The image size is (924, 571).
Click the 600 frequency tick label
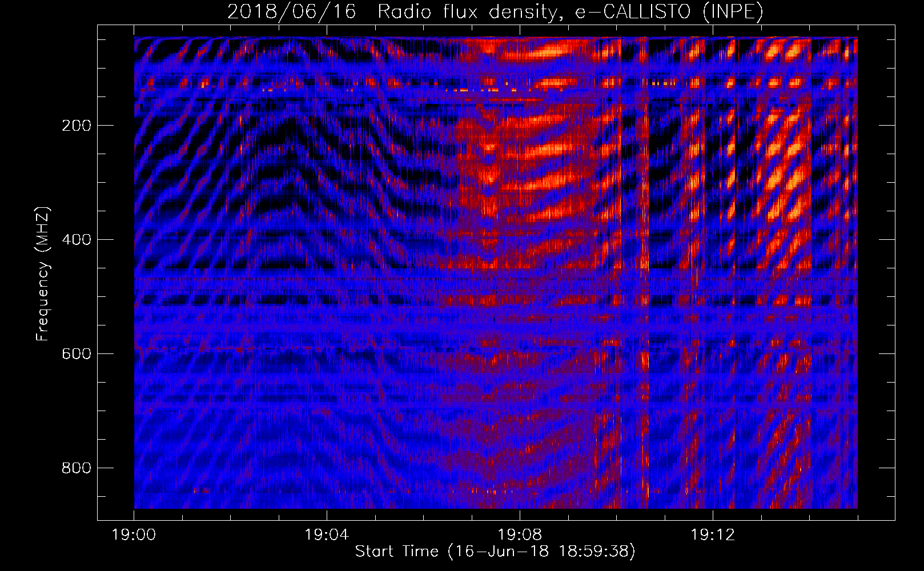(x=77, y=354)
